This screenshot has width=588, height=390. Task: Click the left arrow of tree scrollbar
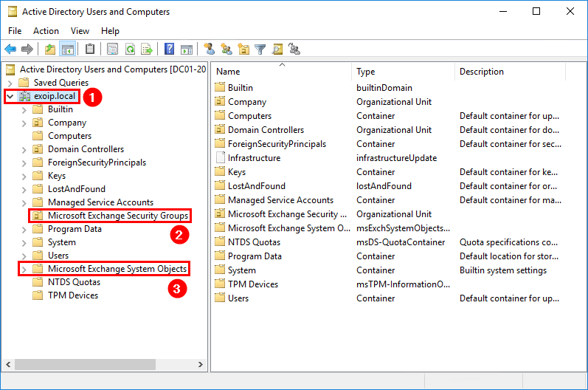click(8, 364)
